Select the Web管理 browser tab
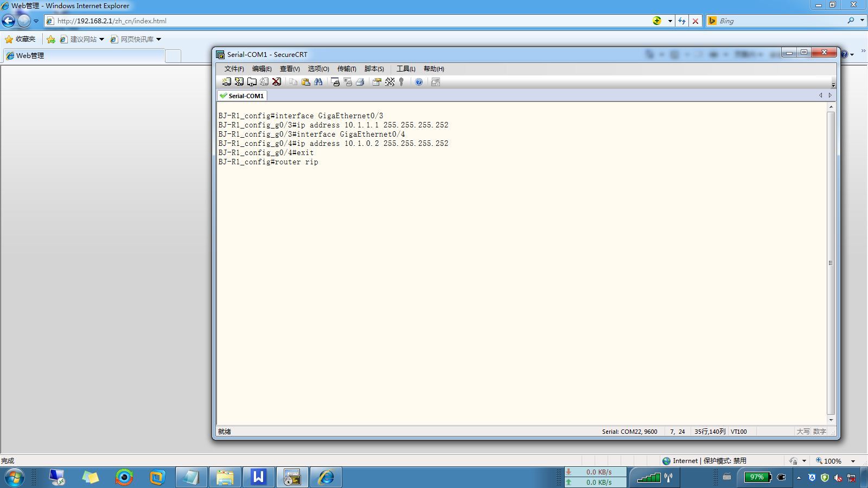The height and width of the screenshot is (488, 868). pyautogui.click(x=83, y=55)
